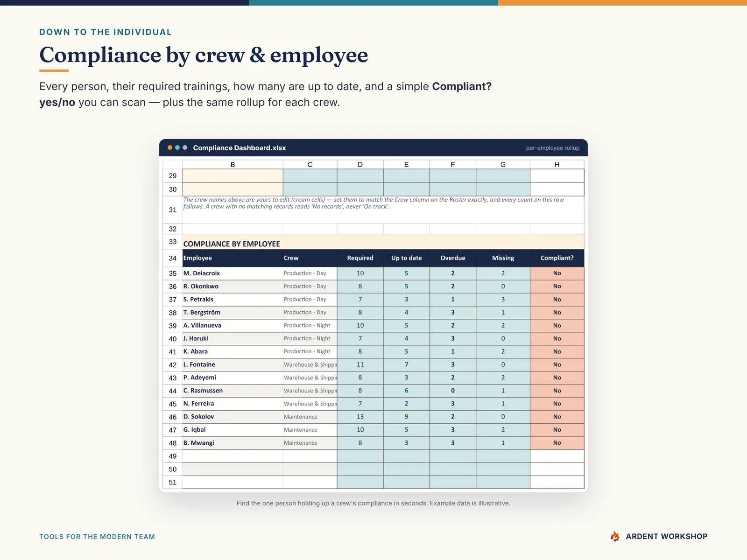
Task: Select the T. Bergström employee cell
Action: pyautogui.click(x=233, y=313)
